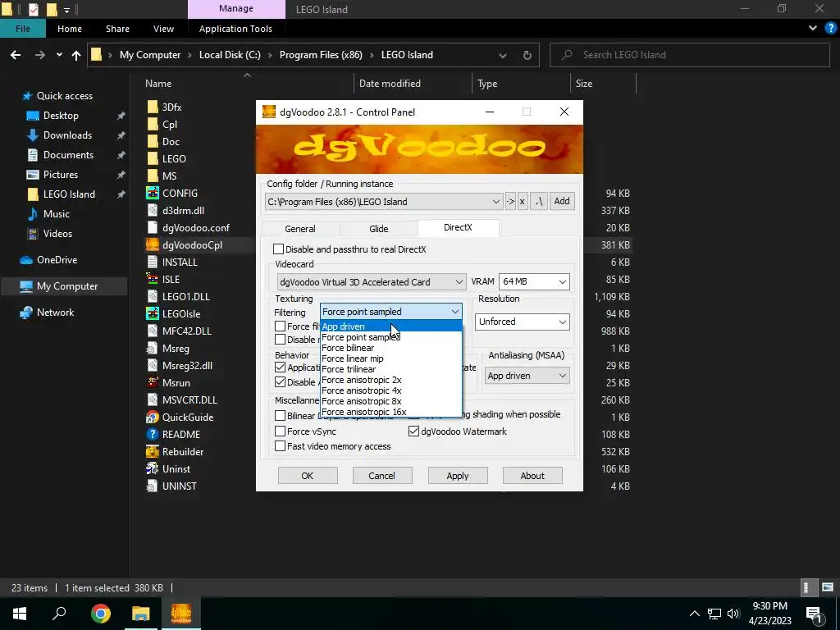Click the volume speaker tray icon
840x630 pixels.
click(733, 614)
